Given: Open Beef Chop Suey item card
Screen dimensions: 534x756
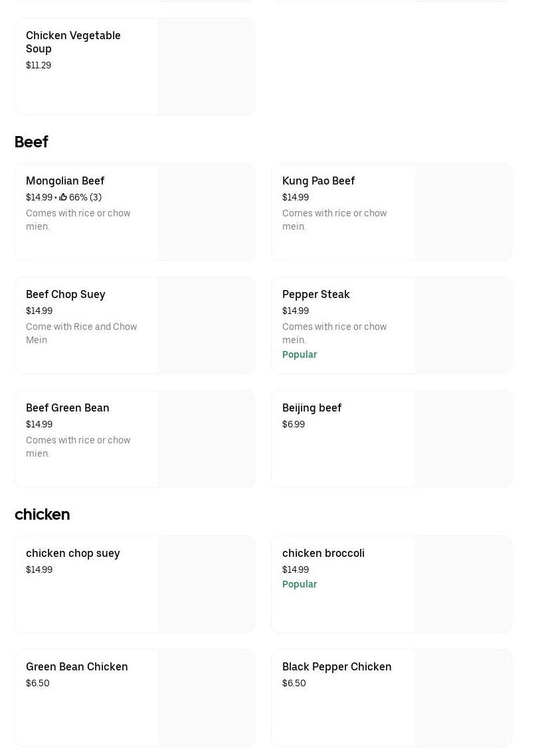Looking at the screenshot, I should [65, 294].
